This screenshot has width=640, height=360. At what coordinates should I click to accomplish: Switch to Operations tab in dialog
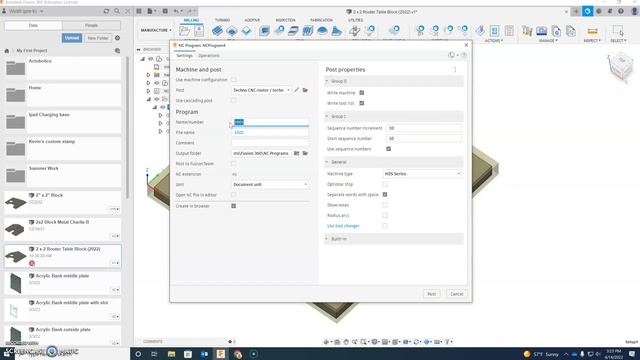(x=209, y=56)
